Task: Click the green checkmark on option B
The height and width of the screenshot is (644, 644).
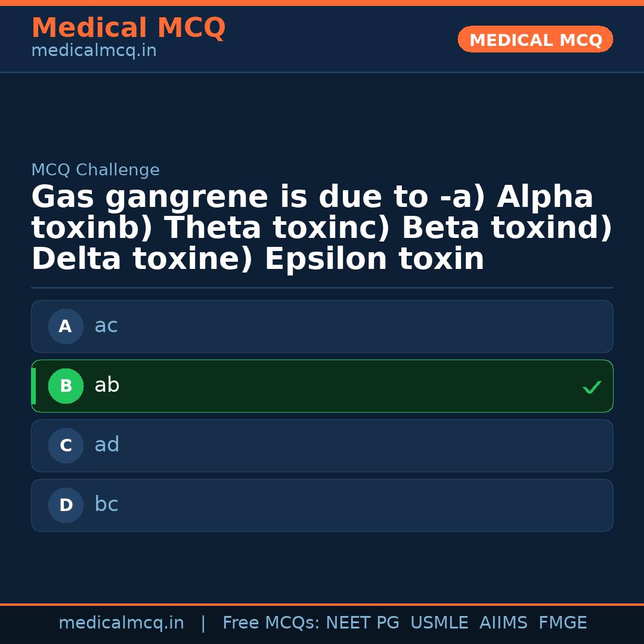Action: click(592, 387)
